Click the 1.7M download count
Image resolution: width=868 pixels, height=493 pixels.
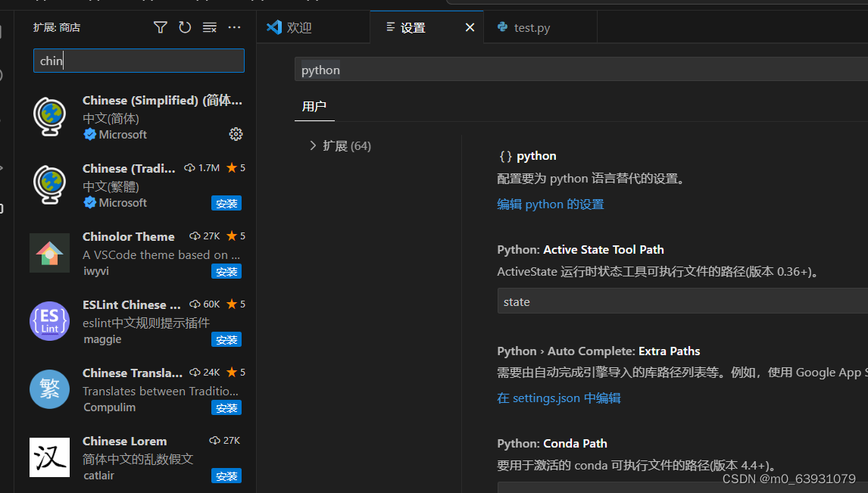click(x=202, y=167)
